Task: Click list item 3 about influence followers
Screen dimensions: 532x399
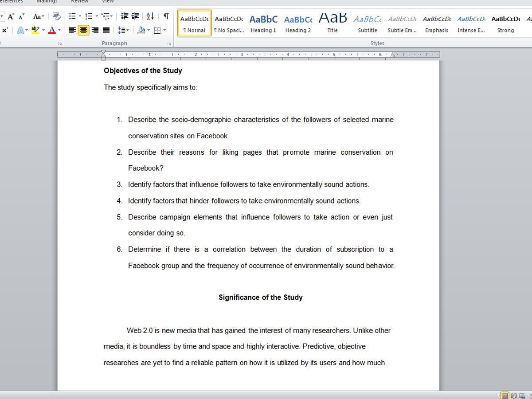Action: [249, 184]
